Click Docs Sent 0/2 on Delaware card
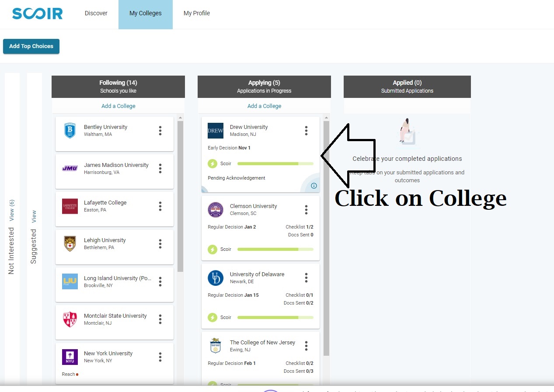This screenshot has width=554, height=392. point(299,303)
